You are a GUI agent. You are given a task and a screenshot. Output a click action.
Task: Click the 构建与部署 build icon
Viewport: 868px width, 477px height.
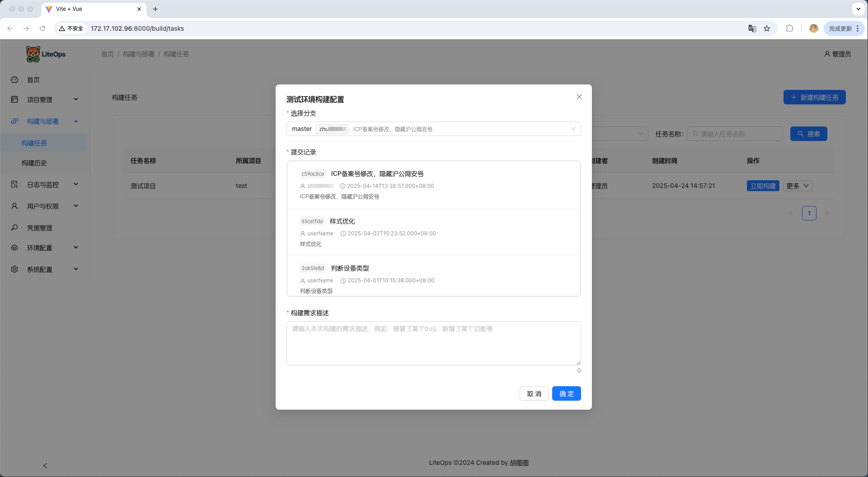[14, 121]
